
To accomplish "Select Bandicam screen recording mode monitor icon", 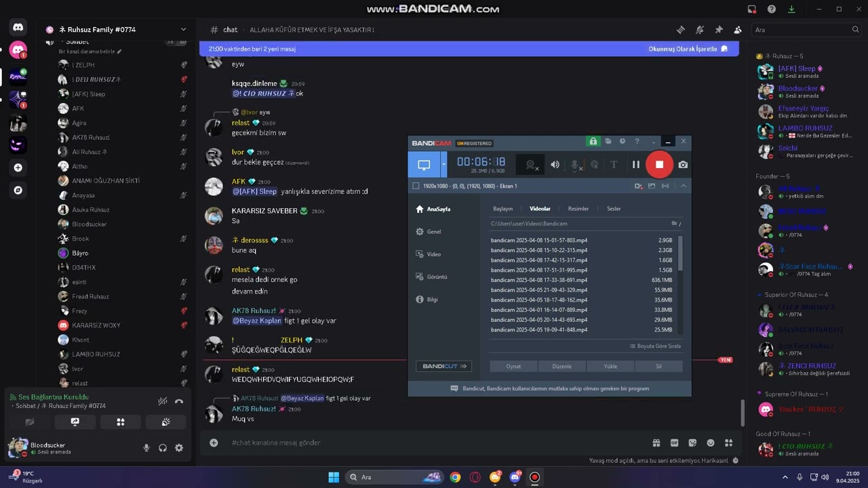I will tap(424, 165).
